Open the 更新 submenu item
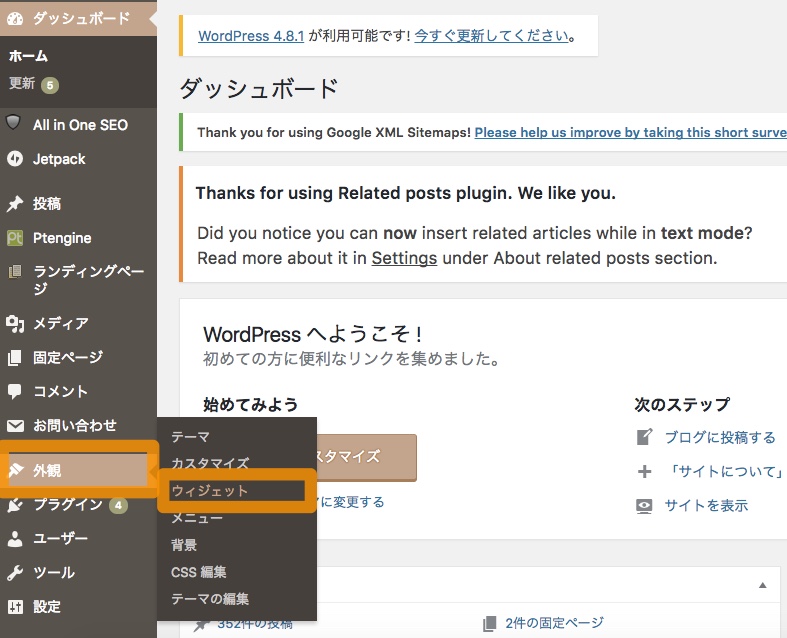 pos(22,83)
